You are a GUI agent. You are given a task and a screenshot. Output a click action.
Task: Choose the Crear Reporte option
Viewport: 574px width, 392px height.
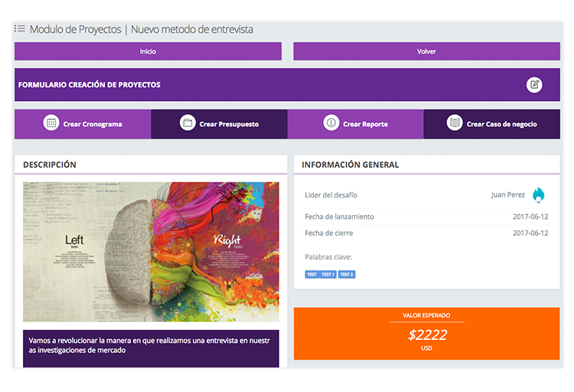tap(355, 124)
